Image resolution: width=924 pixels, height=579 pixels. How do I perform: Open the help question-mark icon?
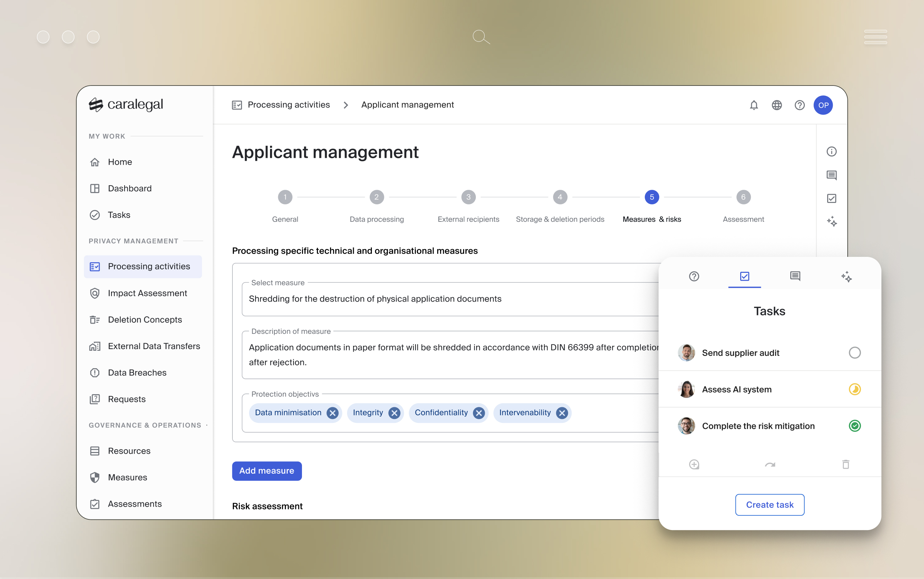pos(799,105)
